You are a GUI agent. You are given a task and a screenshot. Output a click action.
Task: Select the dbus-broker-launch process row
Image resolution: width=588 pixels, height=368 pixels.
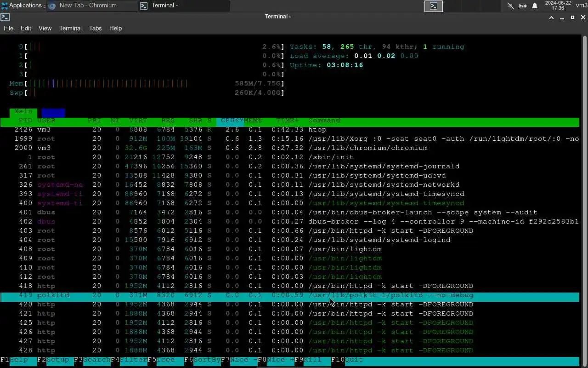(x=289, y=213)
